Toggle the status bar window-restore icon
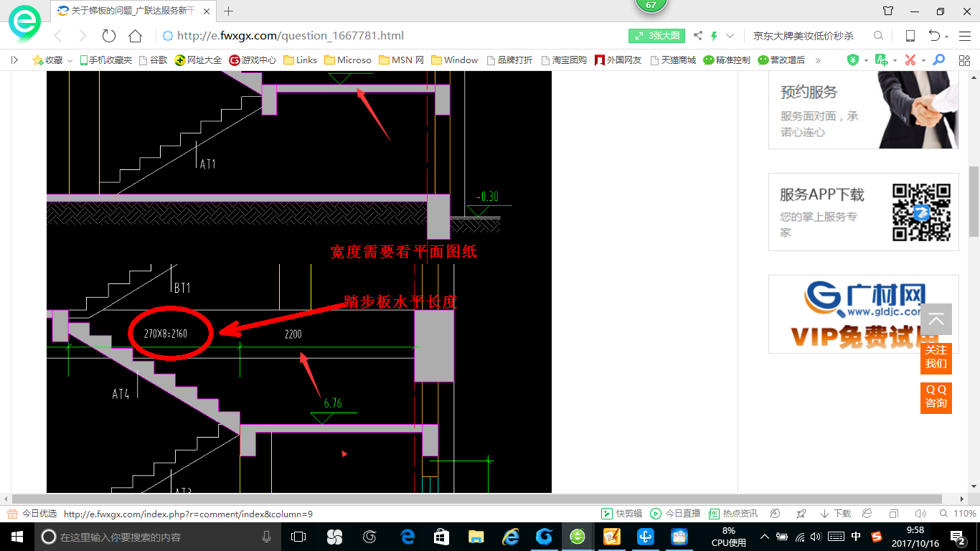This screenshot has width=980, height=551. tap(894, 514)
